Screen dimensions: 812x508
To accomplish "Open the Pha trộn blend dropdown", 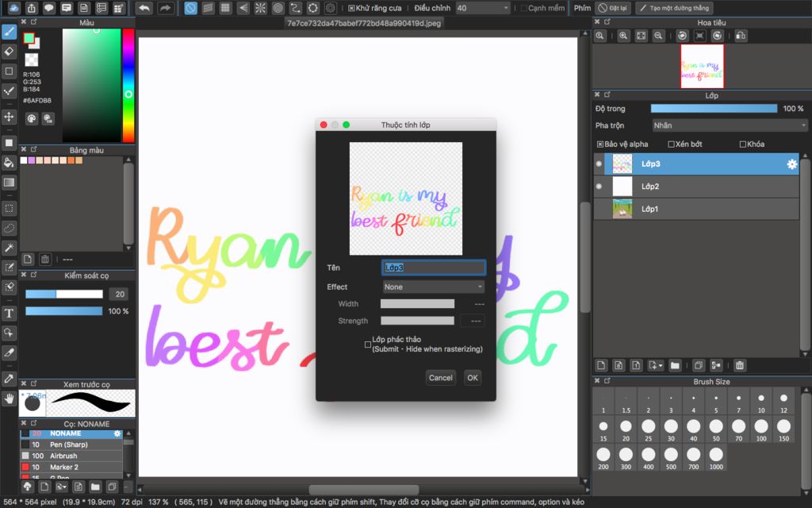I will coord(730,125).
